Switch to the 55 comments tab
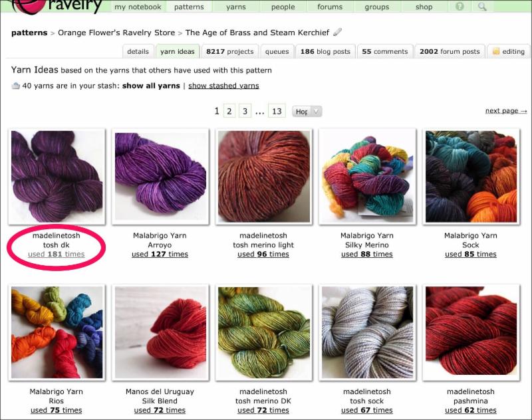This screenshot has height=420, width=532. (x=385, y=52)
